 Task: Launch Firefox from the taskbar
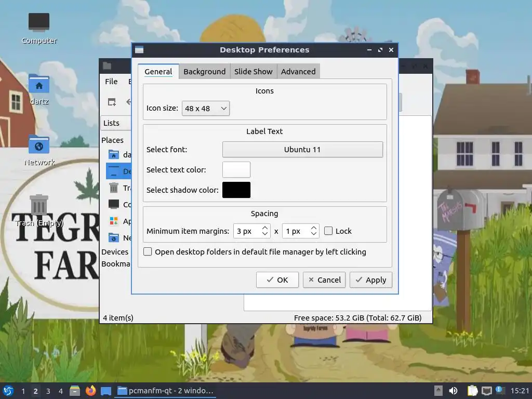click(x=90, y=391)
